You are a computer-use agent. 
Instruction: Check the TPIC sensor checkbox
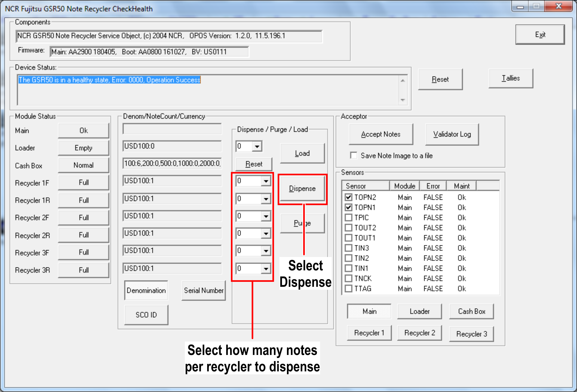tap(349, 218)
